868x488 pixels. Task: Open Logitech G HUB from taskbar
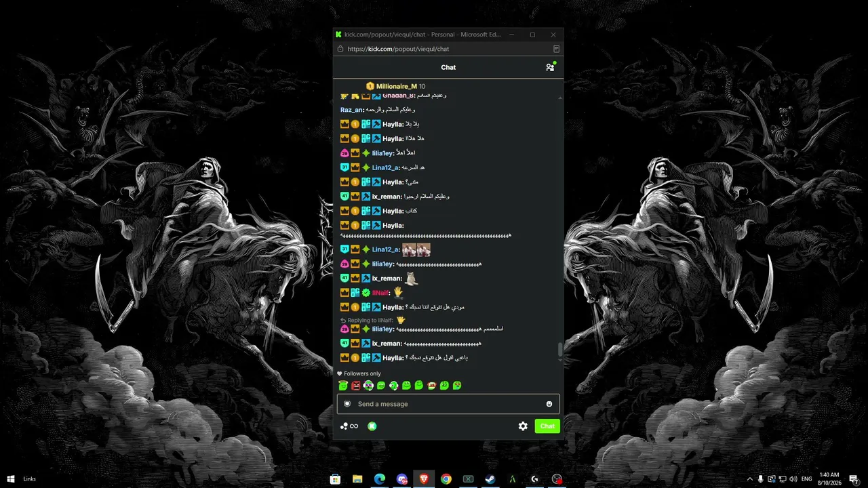(x=534, y=479)
